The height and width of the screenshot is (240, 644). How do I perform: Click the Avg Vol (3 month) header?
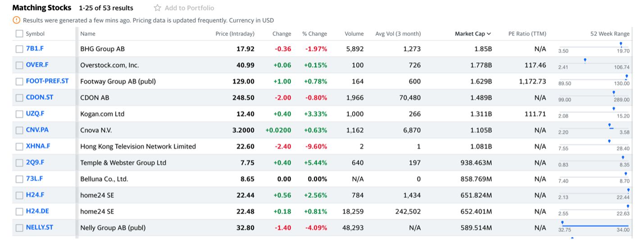398,34
